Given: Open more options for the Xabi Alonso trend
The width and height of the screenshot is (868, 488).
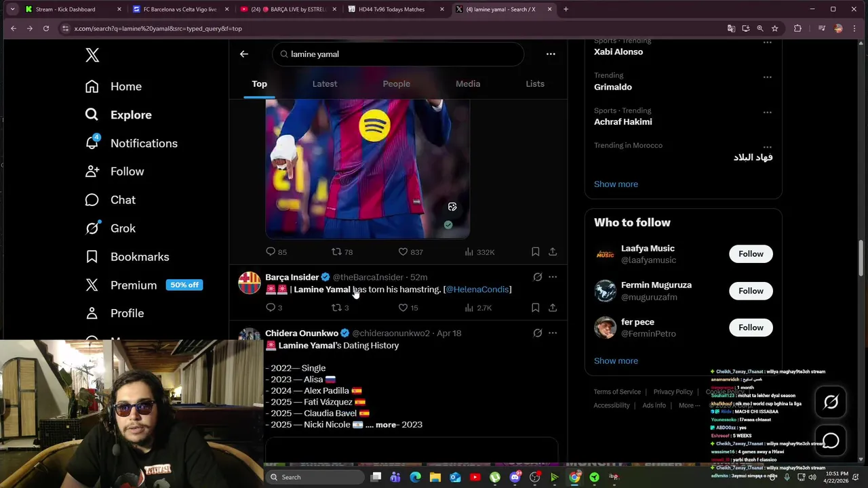Looking at the screenshot, I should [767, 42].
